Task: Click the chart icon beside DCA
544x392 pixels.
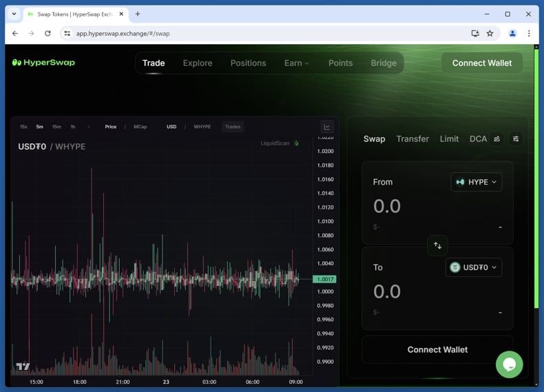Action: pos(496,139)
